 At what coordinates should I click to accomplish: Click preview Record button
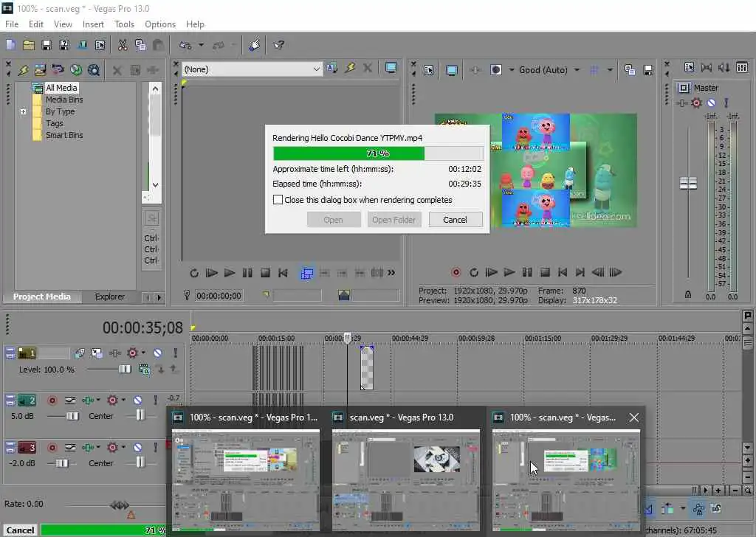[456, 273]
